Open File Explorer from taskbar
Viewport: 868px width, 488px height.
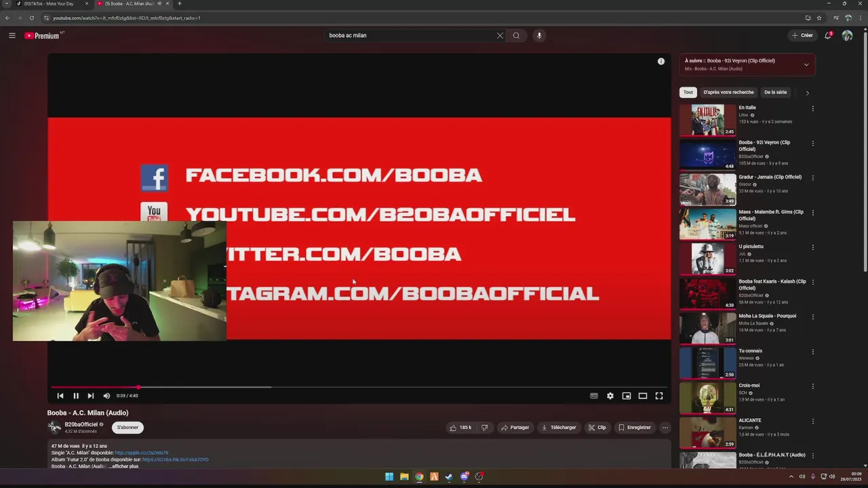click(x=404, y=476)
